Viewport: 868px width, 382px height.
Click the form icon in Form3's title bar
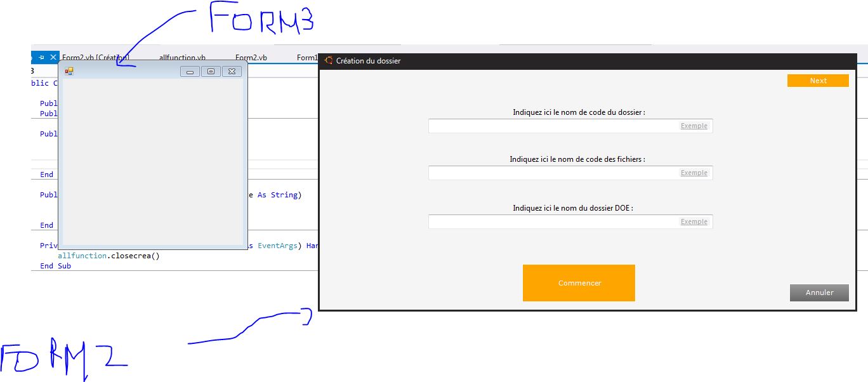[69, 71]
